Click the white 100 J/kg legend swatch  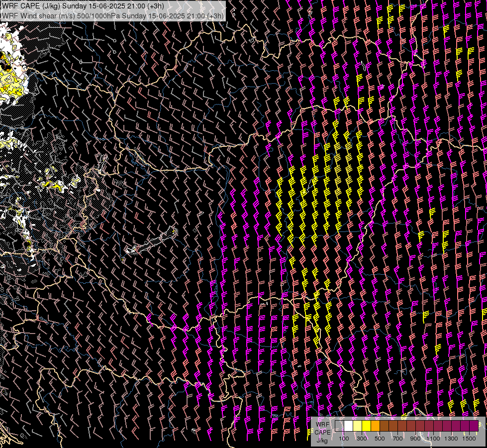349,426
